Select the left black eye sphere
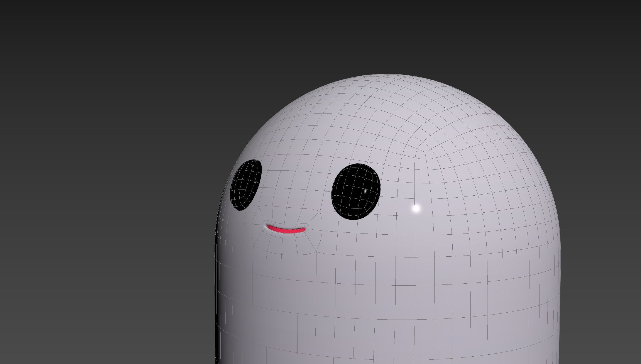This screenshot has width=641, height=364. pyautogui.click(x=246, y=185)
